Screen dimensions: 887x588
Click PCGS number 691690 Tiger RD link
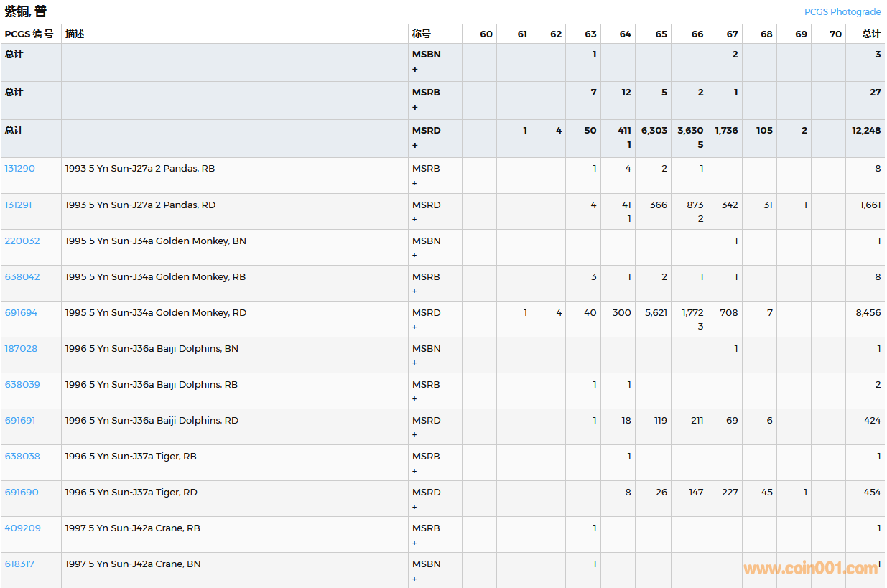[22, 493]
